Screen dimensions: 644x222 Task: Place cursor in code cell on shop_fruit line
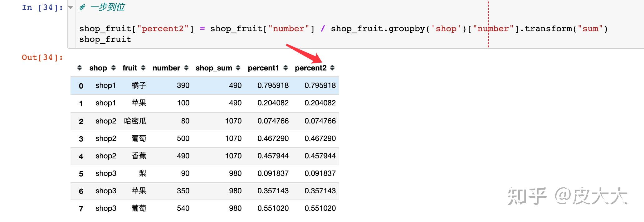105,39
